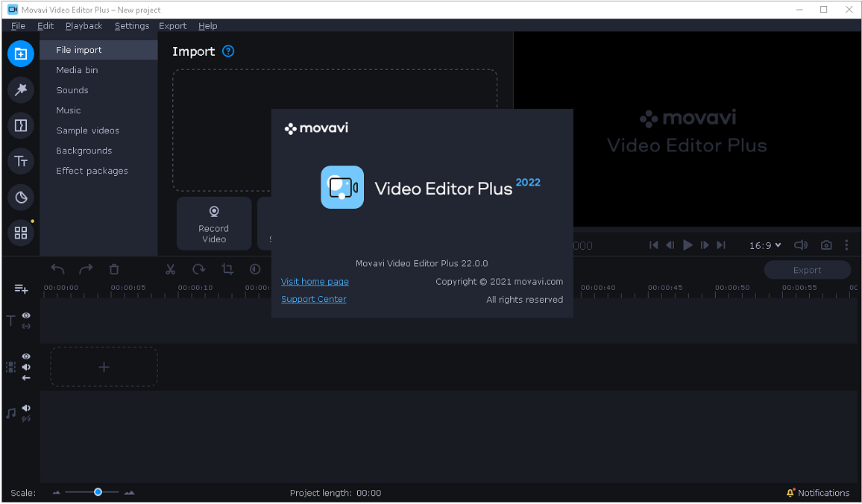Open the Settings menu
This screenshot has width=862, height=504.
[x=132, y=26]
